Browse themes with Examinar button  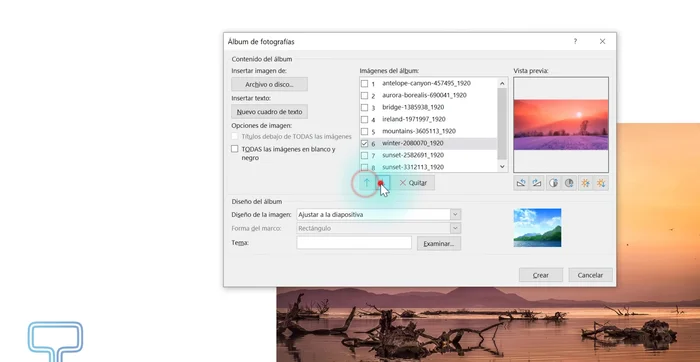click(439, 244)
